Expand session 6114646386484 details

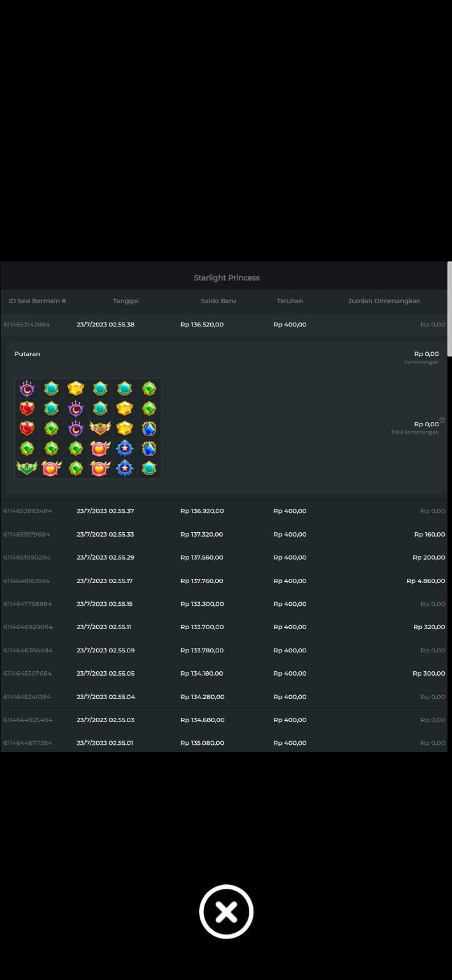[224, 650]
